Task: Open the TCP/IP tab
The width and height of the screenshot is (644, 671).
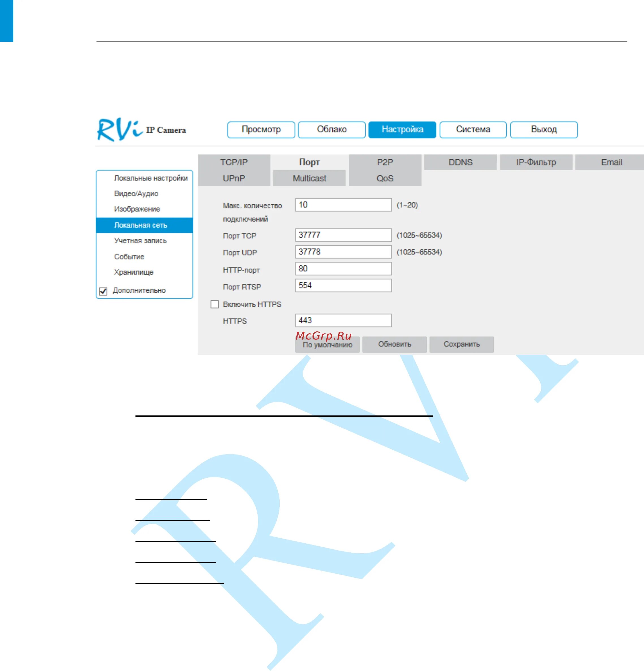Action: 234,162
